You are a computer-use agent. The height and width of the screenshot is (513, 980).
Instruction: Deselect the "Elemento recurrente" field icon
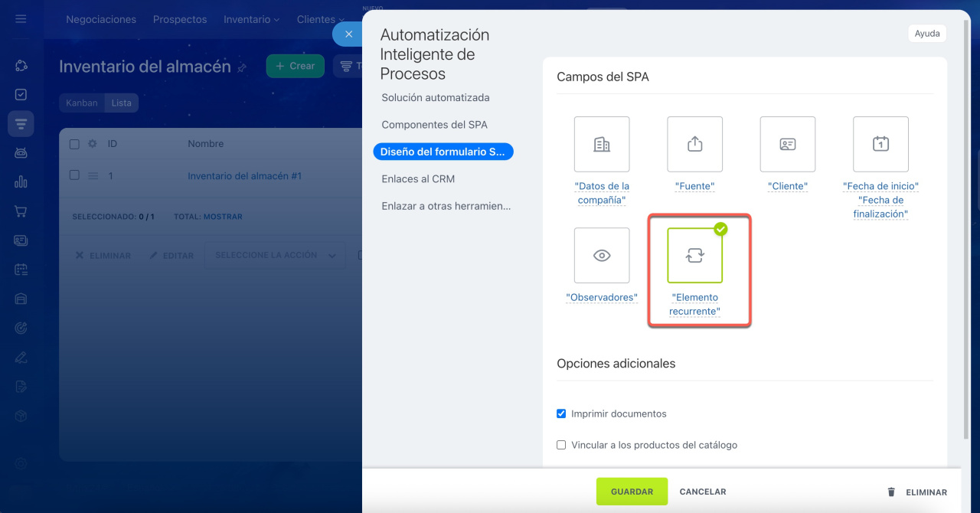click(x=694, y=256)
